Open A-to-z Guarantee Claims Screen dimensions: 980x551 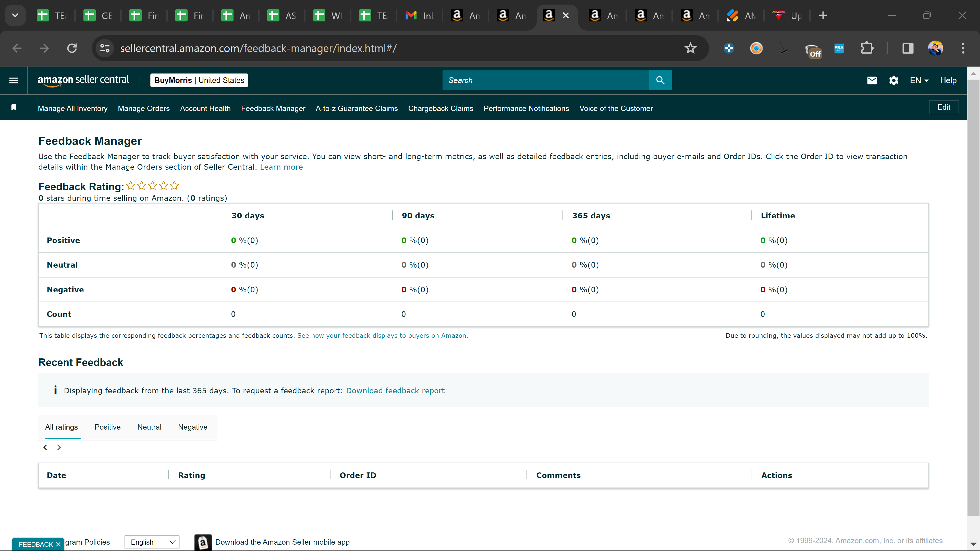click(357, 108)
